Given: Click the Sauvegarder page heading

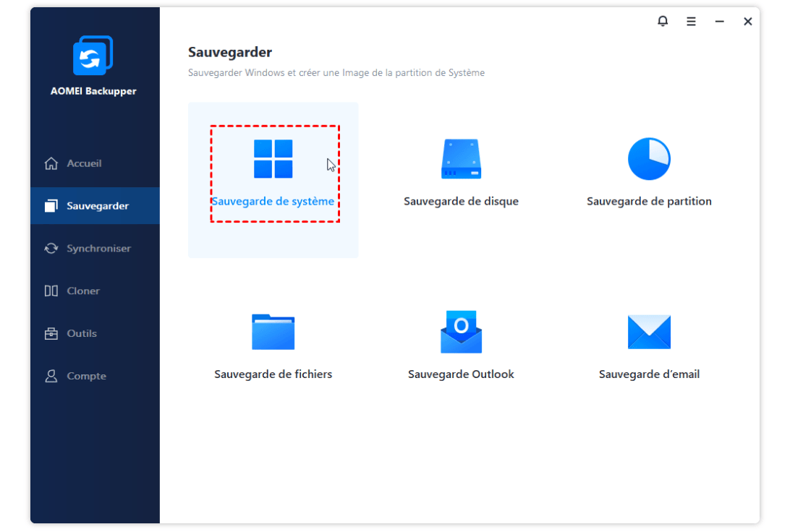Looking at the screenshot, I should (230, 52).
